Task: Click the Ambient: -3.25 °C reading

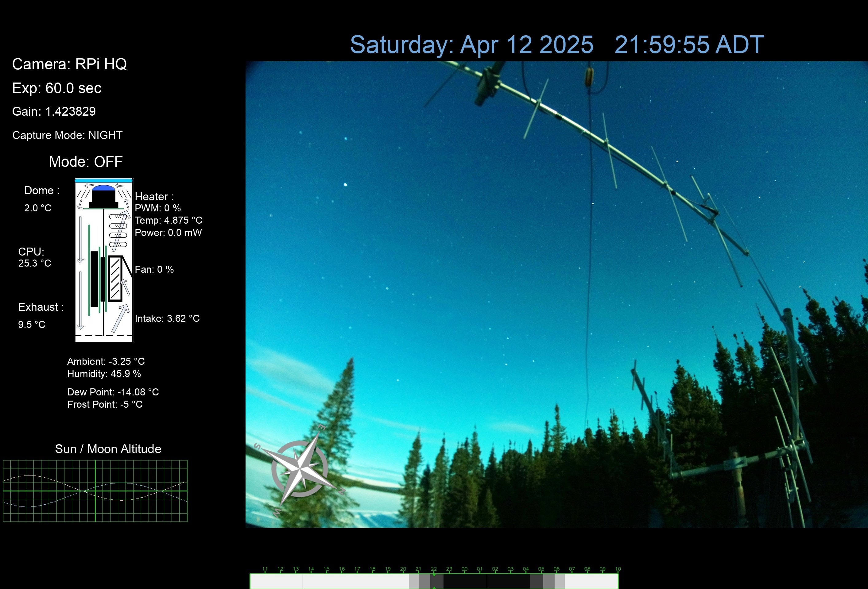Action: pos(106,361)
